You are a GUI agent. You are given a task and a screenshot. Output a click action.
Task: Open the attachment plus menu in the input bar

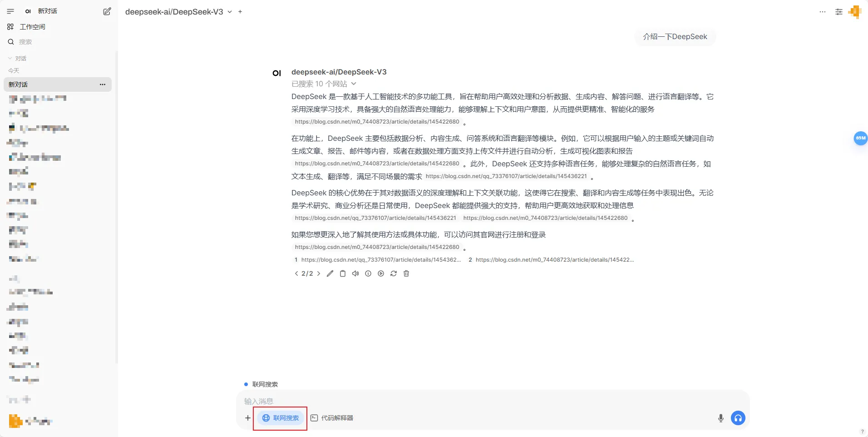pyautogui.click(x=248, y=418)
